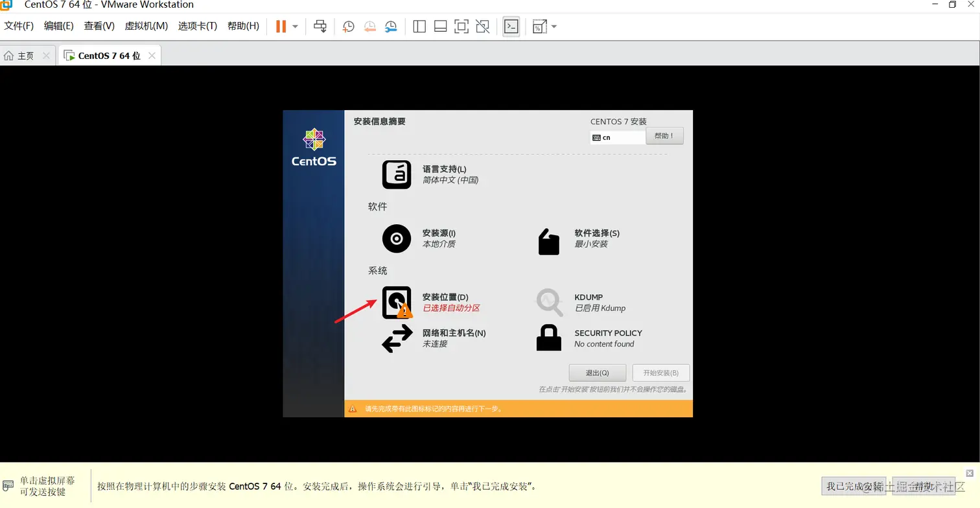This screenshot has width=980, height=508.
Task: Open 语言支持(L) settings icon
Action: pyautogui.click(x=397, y=174)
